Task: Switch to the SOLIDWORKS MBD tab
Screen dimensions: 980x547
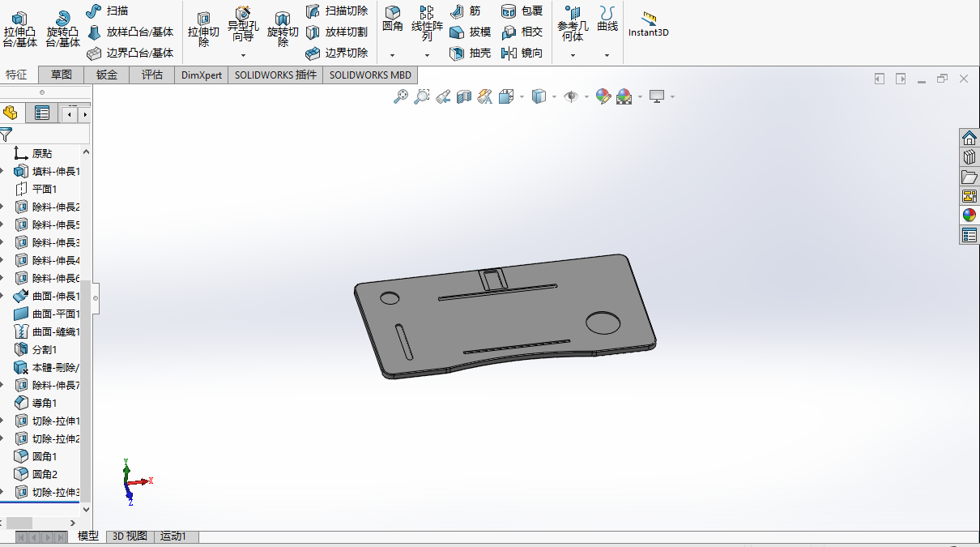Action: 370,75
